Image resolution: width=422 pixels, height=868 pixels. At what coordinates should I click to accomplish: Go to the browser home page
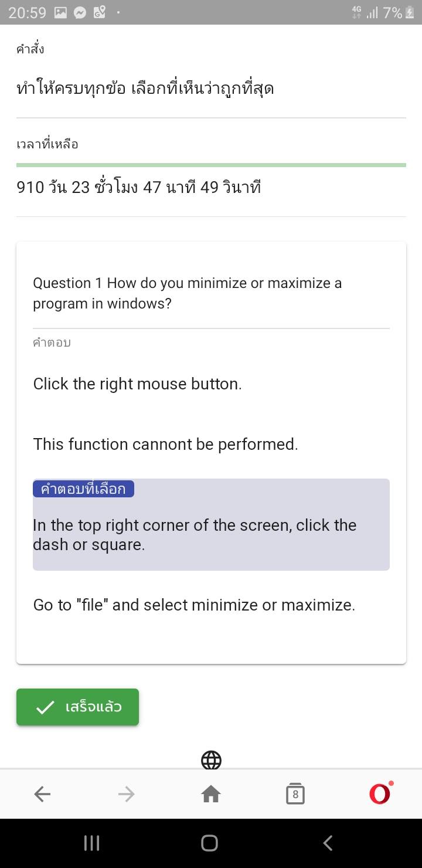point(211,794)
